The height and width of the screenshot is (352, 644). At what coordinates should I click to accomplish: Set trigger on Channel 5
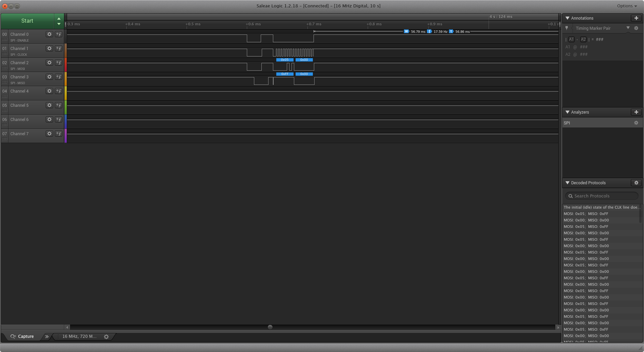[x=59, y=105]
